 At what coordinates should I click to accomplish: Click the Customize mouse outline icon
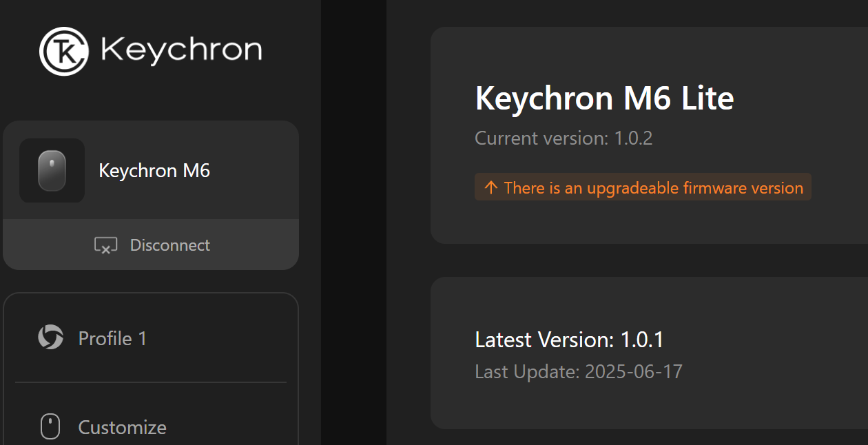coord(50,426)
